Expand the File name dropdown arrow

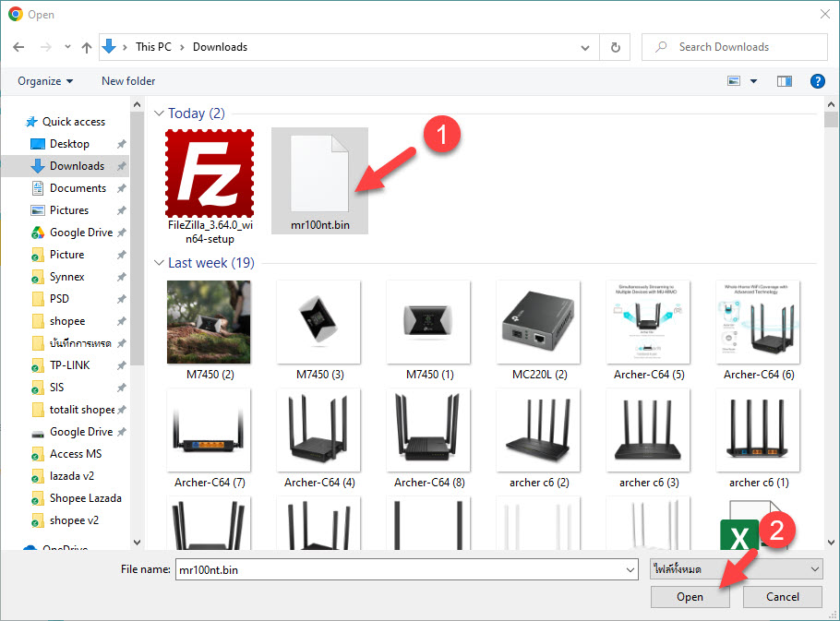coord(630,569)
